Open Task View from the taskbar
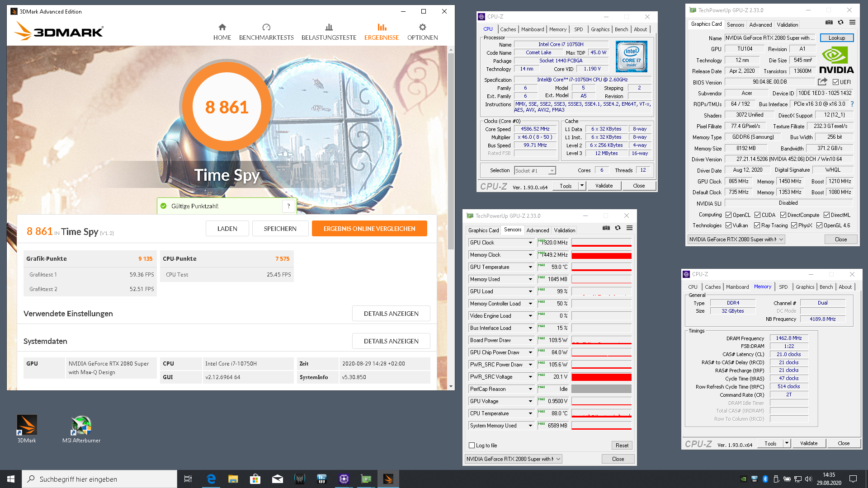 (188, 479)
